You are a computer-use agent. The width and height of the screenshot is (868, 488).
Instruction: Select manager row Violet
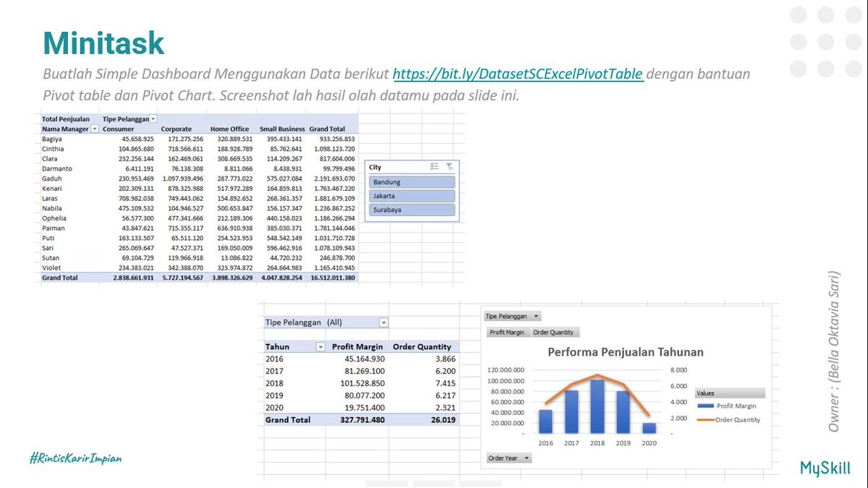199,267
